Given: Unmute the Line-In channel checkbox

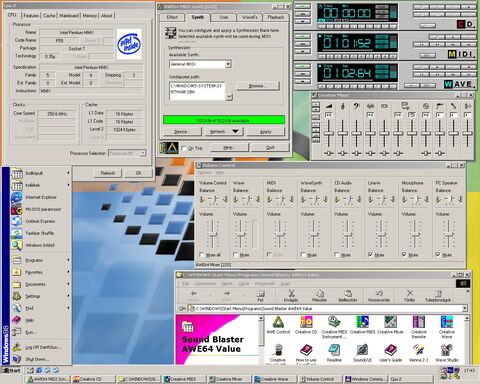Looking at the screenshot, I should (x=370, y=255).
